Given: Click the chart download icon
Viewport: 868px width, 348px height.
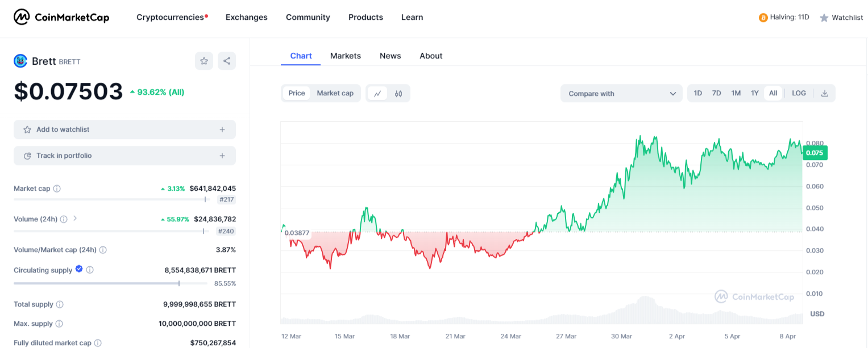Looking at the screenshot, I should [x=825, y=93].
